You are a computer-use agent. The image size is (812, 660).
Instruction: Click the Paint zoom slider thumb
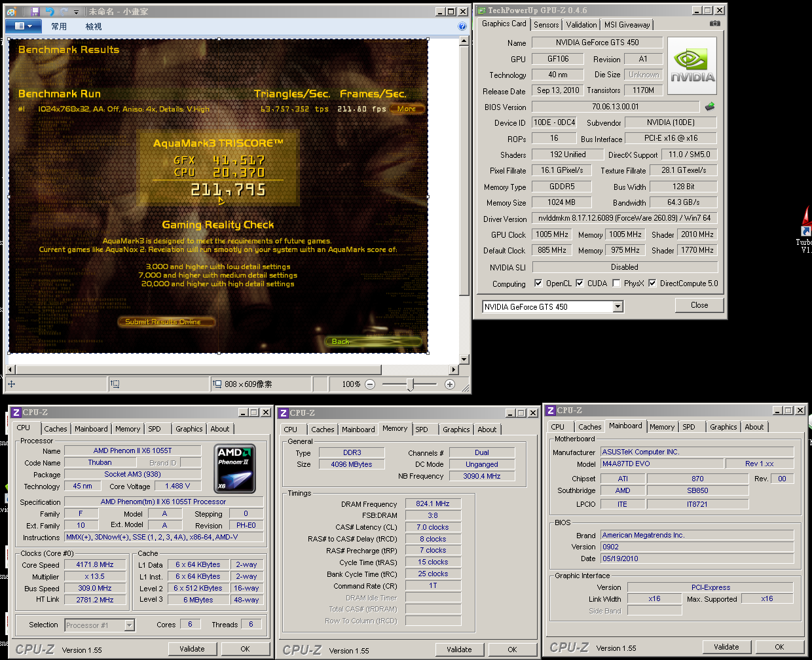[411, 384]
